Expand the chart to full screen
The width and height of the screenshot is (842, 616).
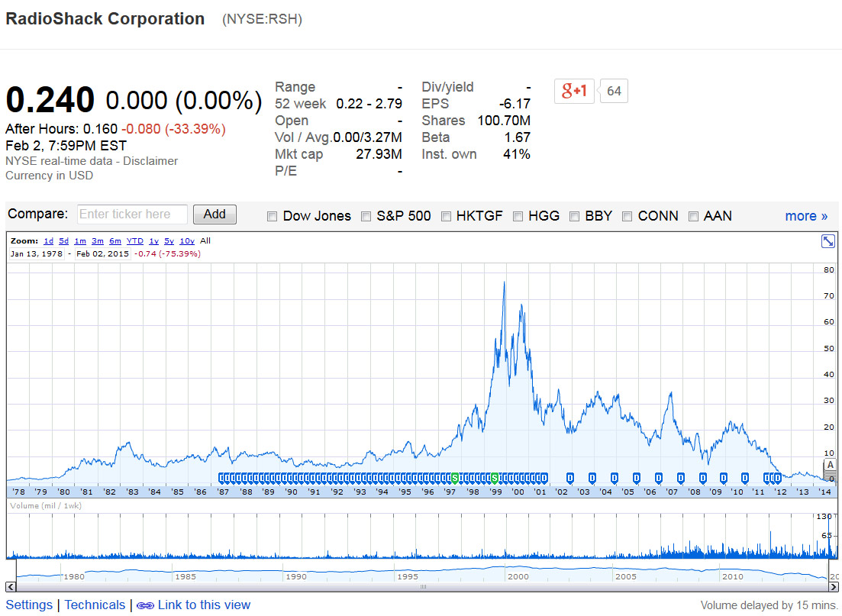click(x=828, y=241)
